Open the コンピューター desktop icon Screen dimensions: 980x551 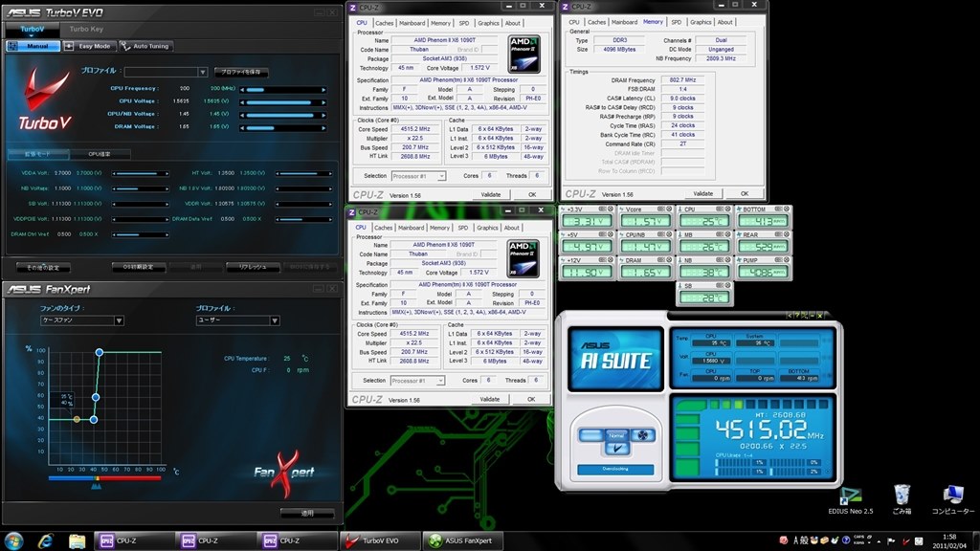[952, 499]
